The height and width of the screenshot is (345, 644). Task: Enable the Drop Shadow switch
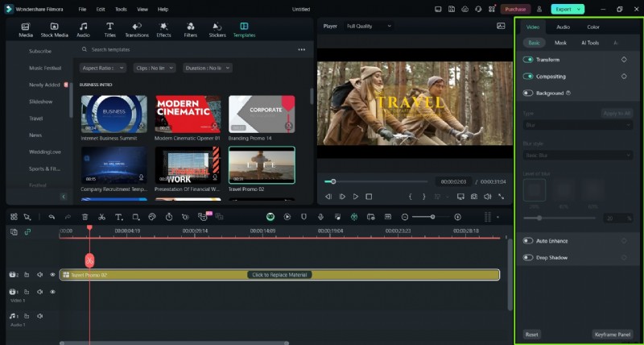(x=528, y=258)
